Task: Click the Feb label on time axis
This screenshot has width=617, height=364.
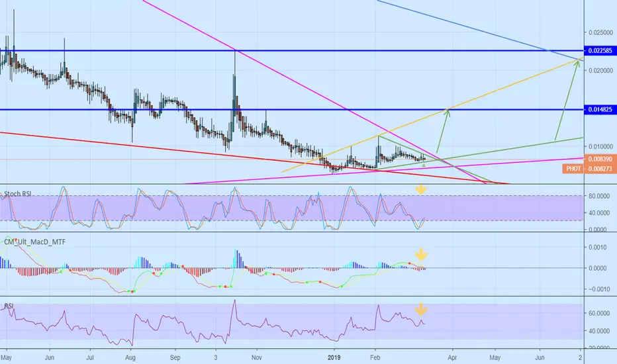Action: [375, 357]
